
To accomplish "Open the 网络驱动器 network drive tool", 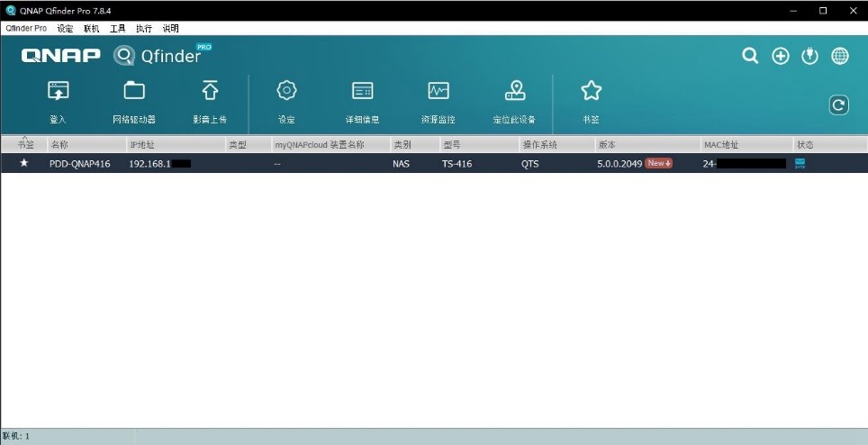I will click(134, 91).
